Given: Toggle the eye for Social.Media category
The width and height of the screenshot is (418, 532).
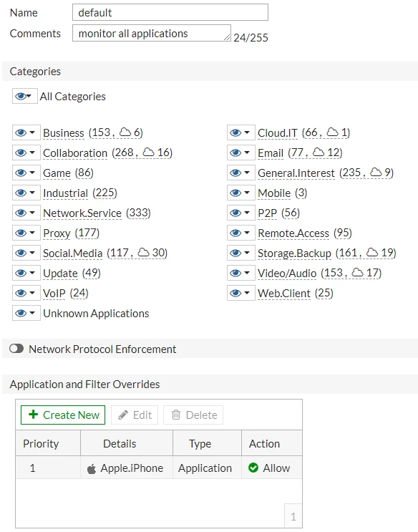Looking at the screenshot, I should coord(21,253).
